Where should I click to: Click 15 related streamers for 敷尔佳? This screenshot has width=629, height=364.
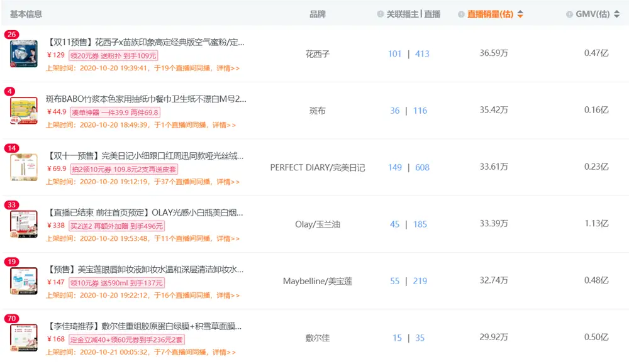[x=397, y=338]
